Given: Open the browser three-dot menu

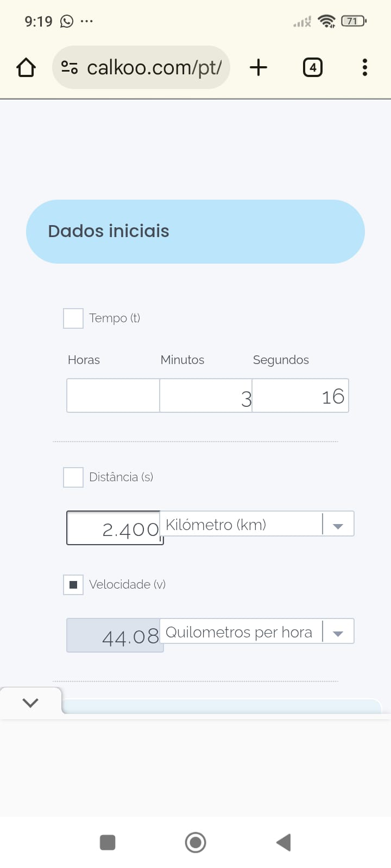Looking at the screenshot, I should pos(364,68).
